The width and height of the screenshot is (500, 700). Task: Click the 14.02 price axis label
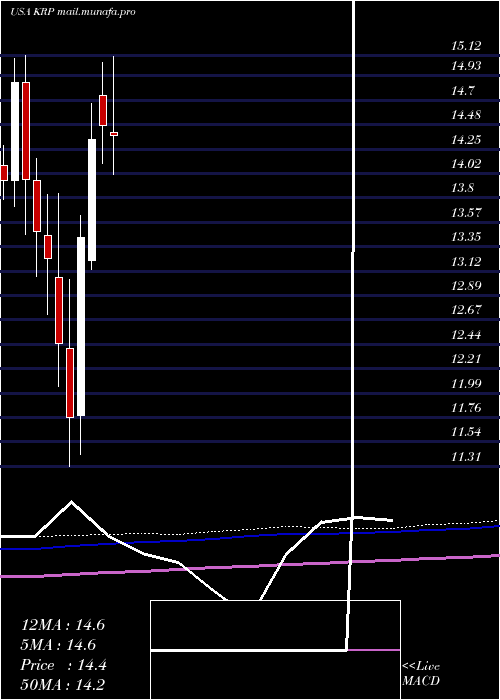(466, 164)
